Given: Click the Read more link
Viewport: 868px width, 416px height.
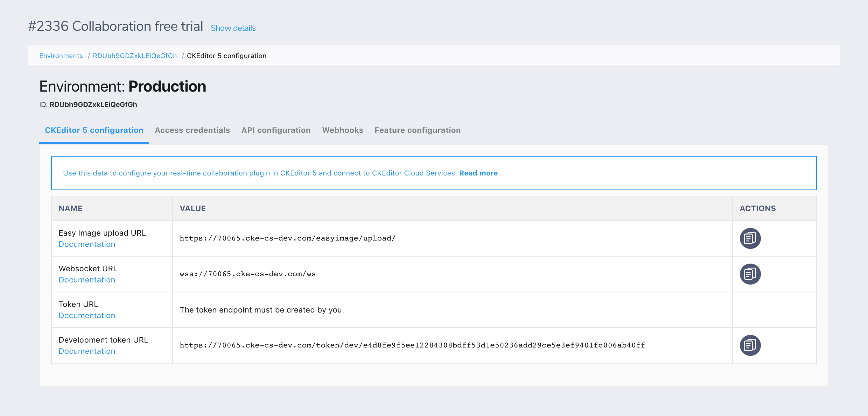Looking at the screenshot, I should 479,173.
